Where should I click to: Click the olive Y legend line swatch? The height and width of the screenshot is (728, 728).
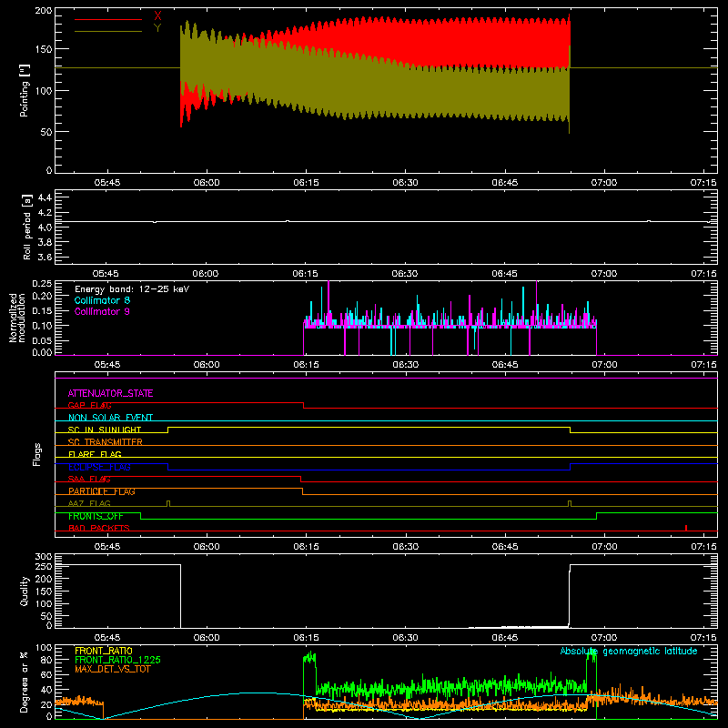click(108, 31)
